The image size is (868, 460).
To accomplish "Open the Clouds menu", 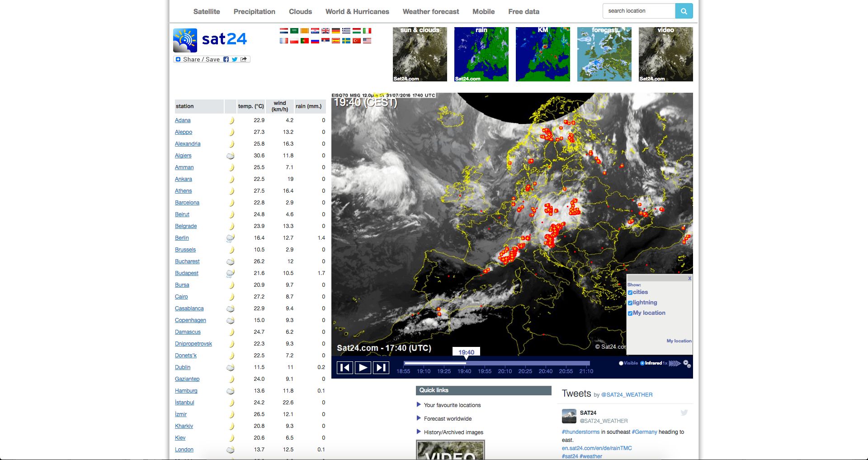I will click(x=300, y=12).
